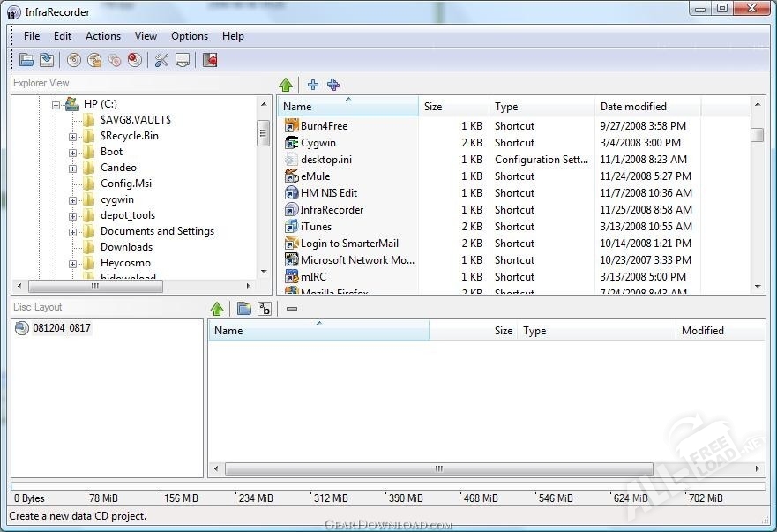The width and height of the screenshot is (777, 532).
Task: Expand the Documents and Settings folder
Action: 73,232
